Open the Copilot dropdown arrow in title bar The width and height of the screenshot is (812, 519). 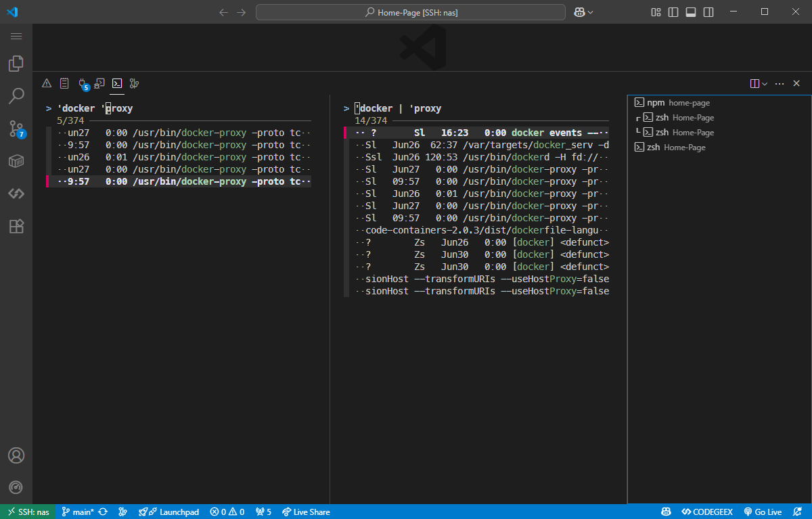(591, 12)
